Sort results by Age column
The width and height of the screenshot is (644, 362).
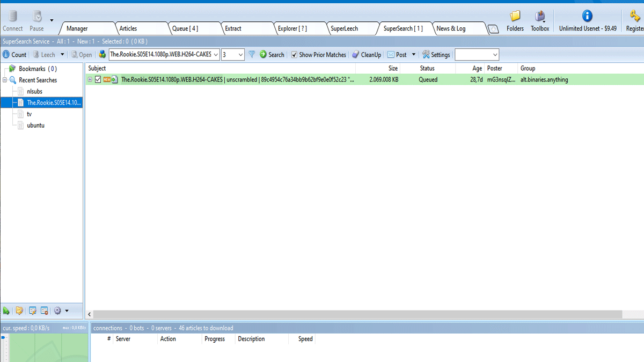point(470,69)
